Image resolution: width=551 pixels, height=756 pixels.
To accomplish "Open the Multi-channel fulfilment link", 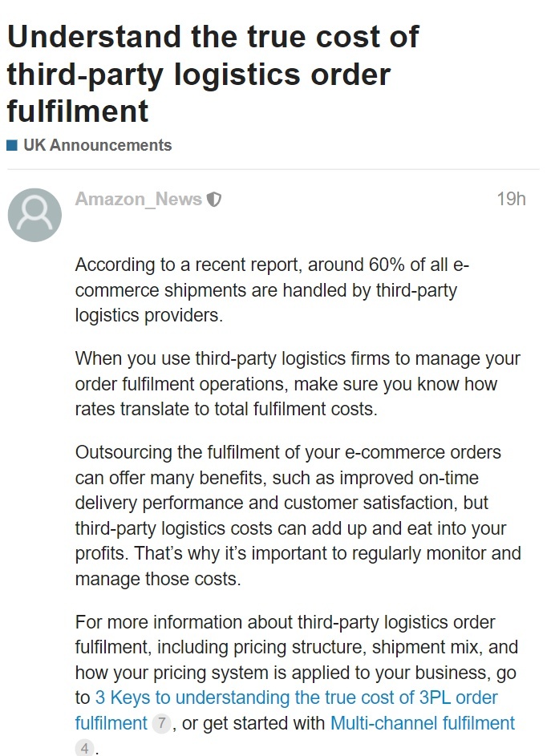I will [423, 723].
